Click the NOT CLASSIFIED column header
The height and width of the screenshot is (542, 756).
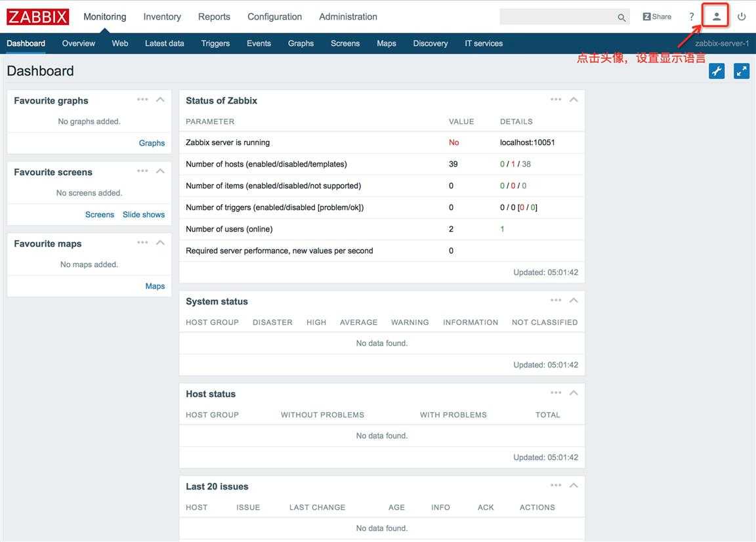[x=545, y=322]
